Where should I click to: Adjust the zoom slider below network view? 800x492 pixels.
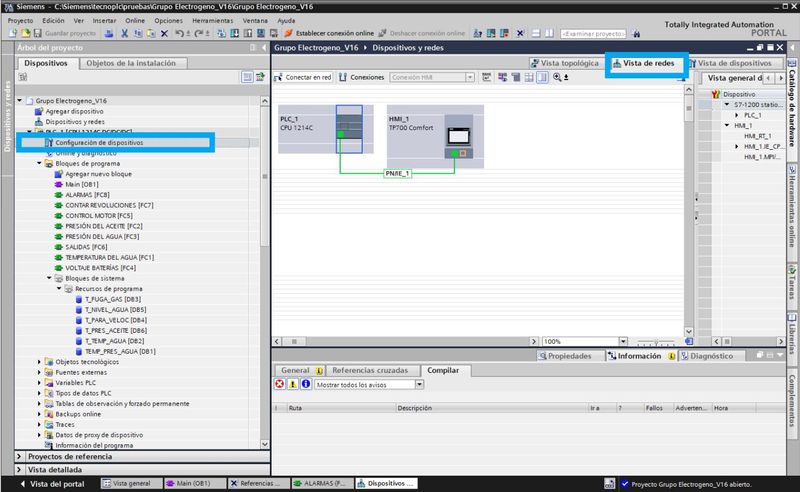coord(656,341)
